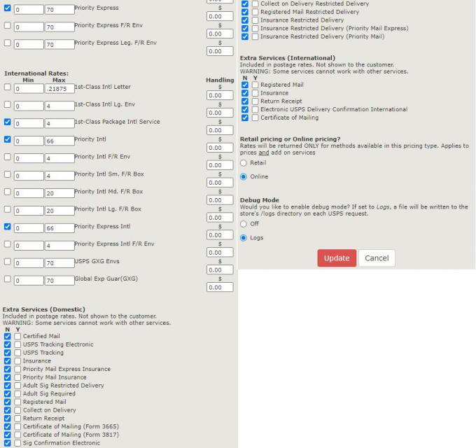The height and width of the screenshot is (448, 476).
Task: Click Handling fee field for Priority Intl
Action: click(220, 148)
